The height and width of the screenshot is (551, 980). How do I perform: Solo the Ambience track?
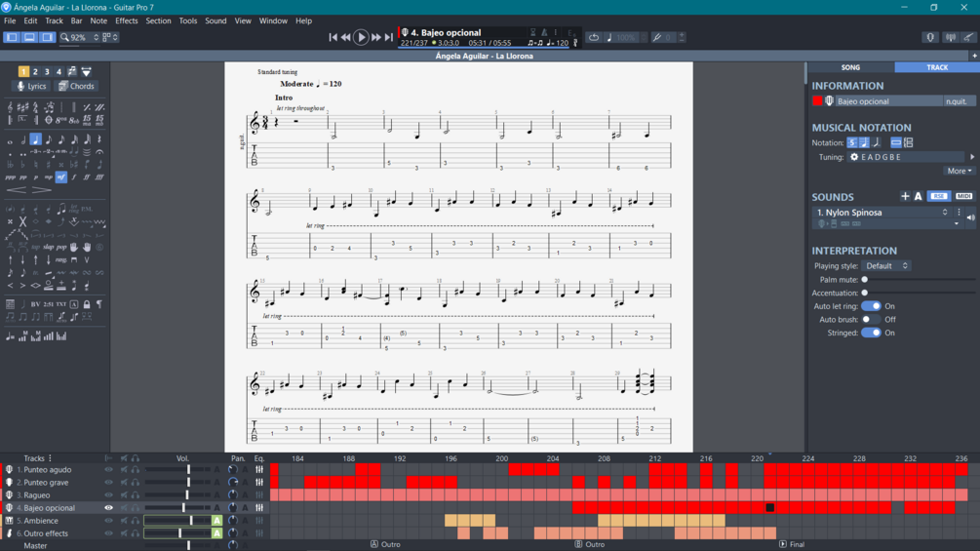pyautogui.click(x=135, y=521)
